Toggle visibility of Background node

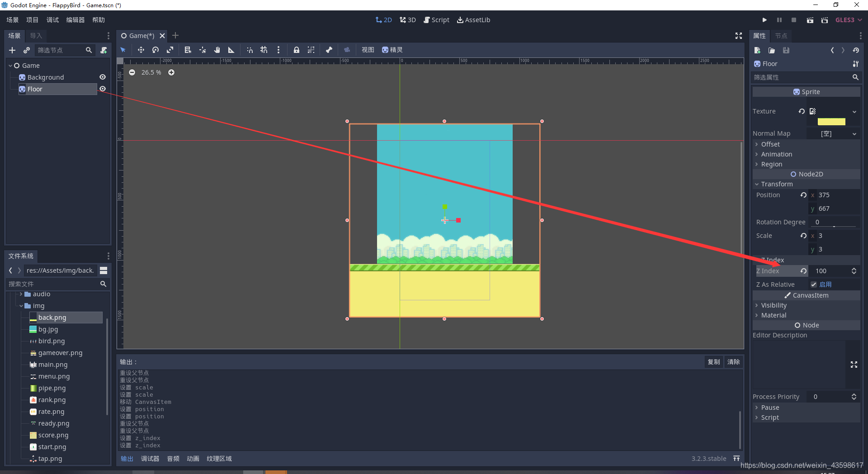103,77
